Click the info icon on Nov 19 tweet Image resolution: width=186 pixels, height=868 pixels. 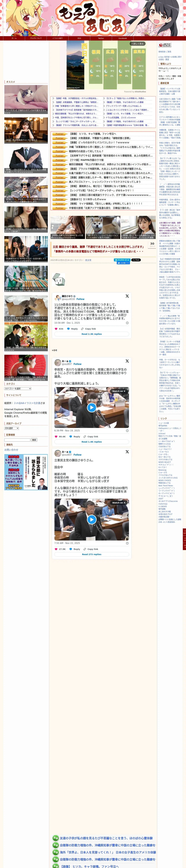click(127, 431)
